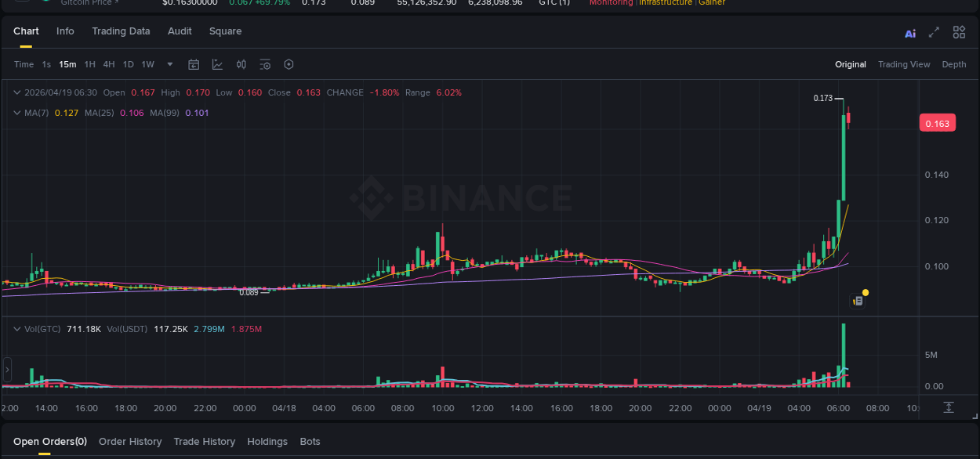Screen dimensions: 980x459
Task: Switch chart to Trading View mode
Action: pyautogui.click(x=904, y=64)
